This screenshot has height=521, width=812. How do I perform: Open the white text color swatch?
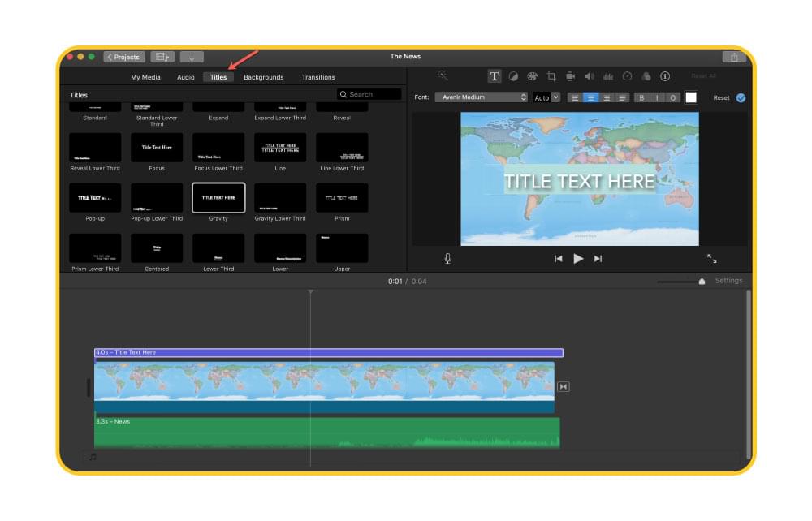[x=691, y=97]
